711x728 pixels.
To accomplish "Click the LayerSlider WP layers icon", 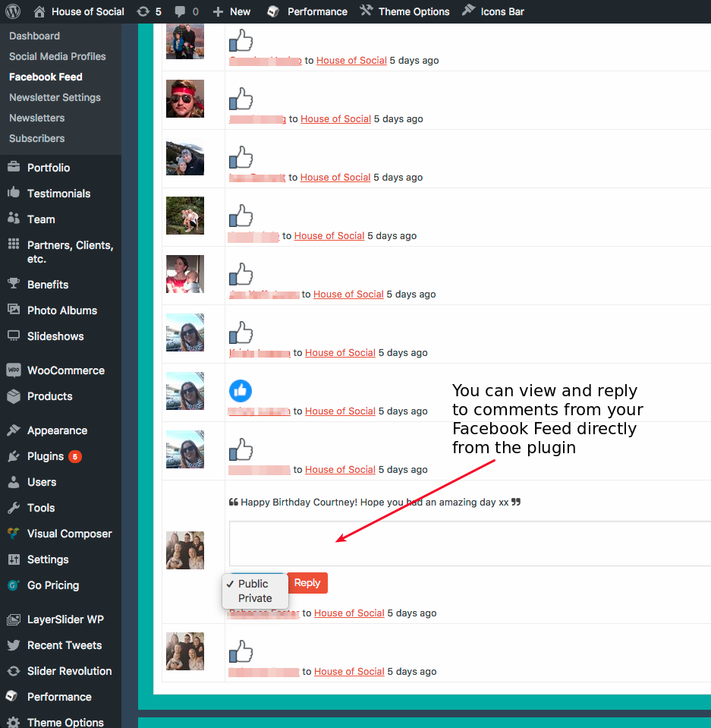I will [x=14, y=619].
